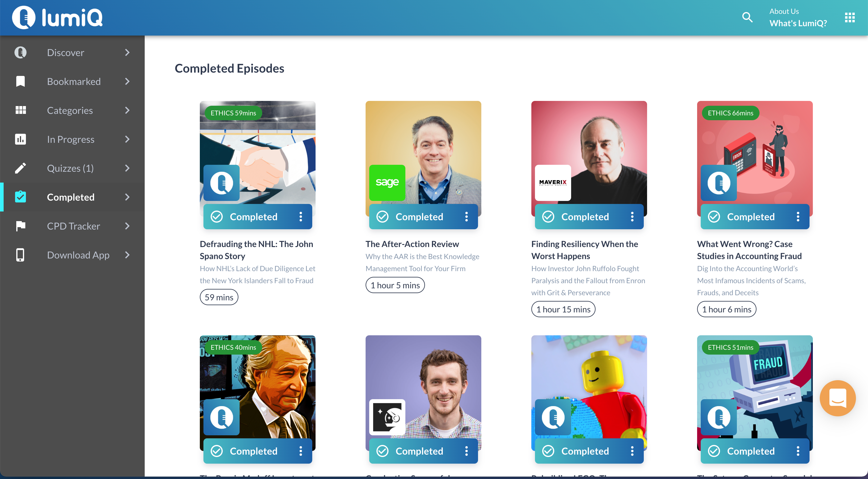This screenshot has width=868, height=479.
Task: Open the What's LumiQ? link
Action: tap(798, 23)
